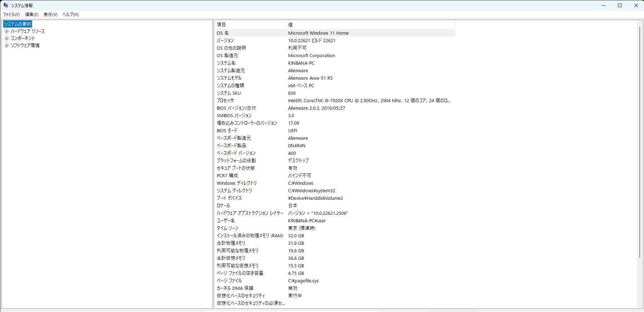
Task: Select システム製造元 row
Action: [335, 70]
